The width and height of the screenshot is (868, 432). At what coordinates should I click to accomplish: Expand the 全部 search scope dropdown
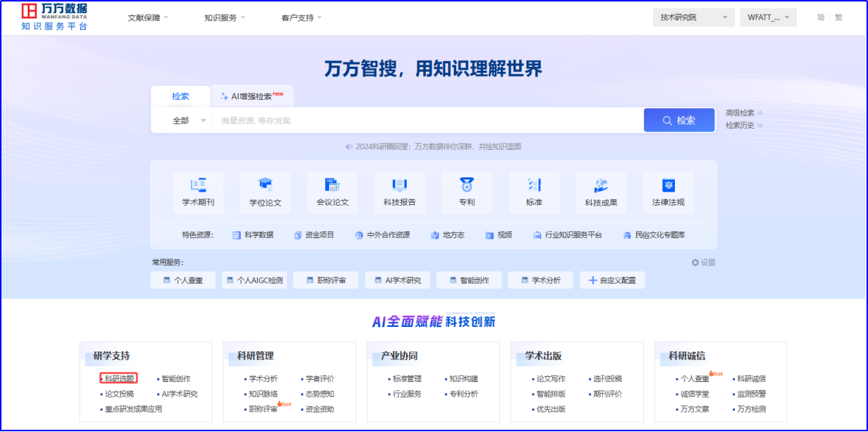189,120
